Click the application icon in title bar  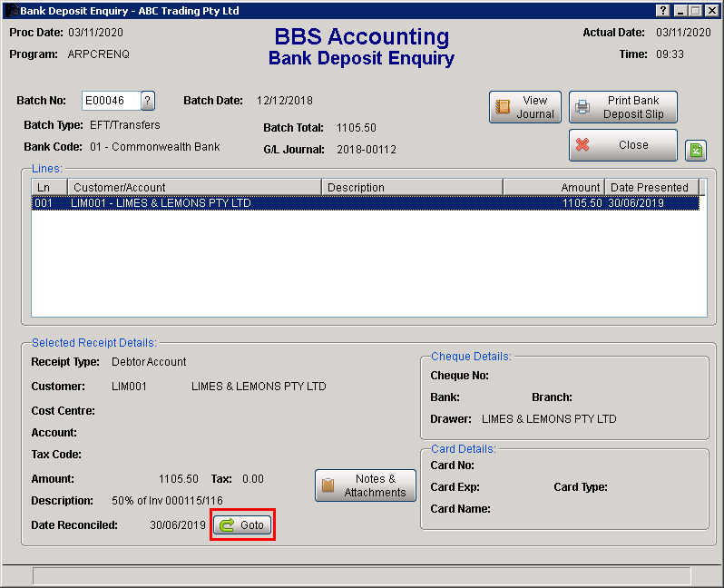pyautogui.click(x=11, y=11)
